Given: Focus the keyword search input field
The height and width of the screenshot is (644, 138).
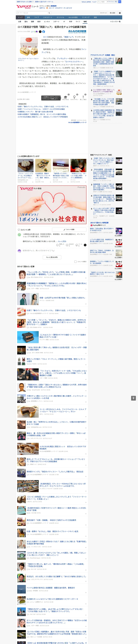Looking at the screenshot, I should [32, 13].
